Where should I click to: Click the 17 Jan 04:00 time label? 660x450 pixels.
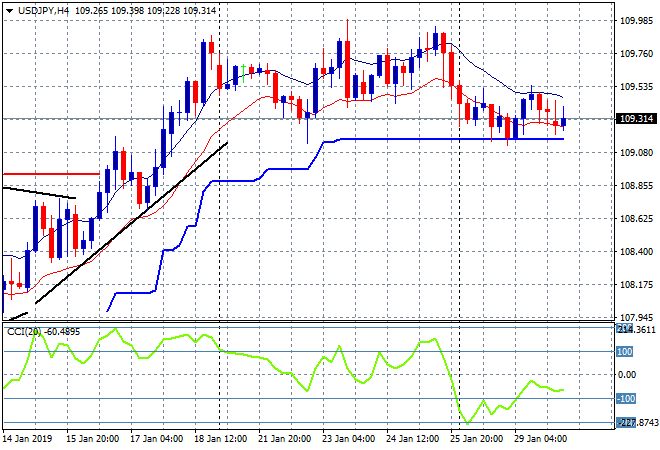pos(157,439)
